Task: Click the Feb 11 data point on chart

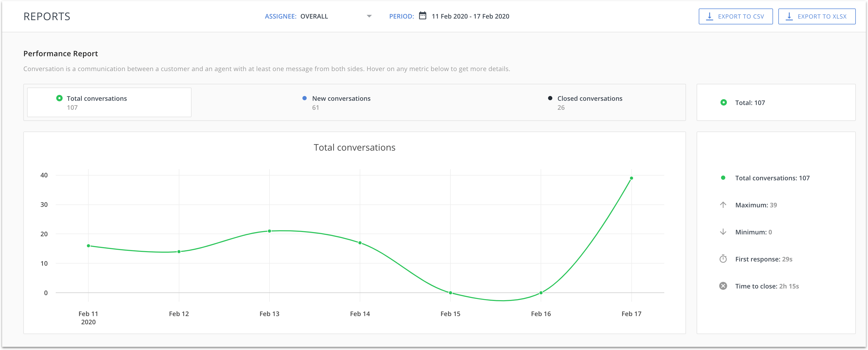Action: pos(88,246)
